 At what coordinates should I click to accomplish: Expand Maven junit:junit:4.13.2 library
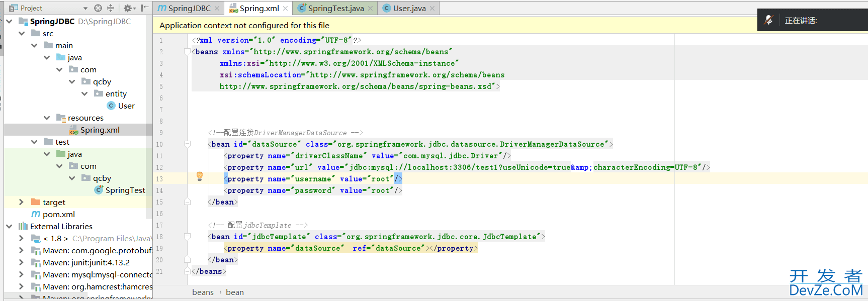[21, 262]
